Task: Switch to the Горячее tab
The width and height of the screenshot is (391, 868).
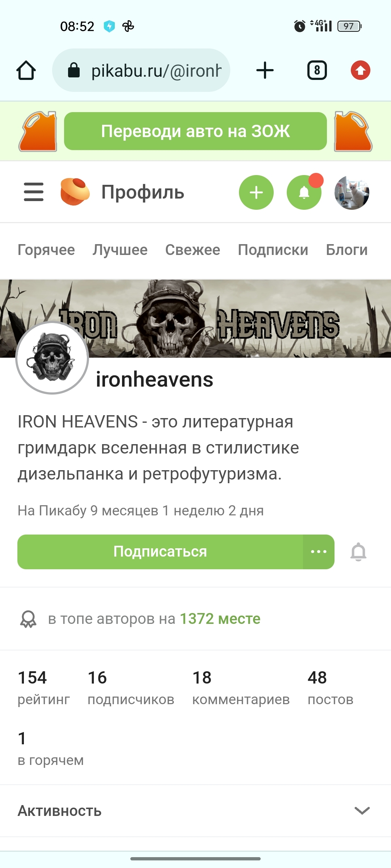Action: 46,250
